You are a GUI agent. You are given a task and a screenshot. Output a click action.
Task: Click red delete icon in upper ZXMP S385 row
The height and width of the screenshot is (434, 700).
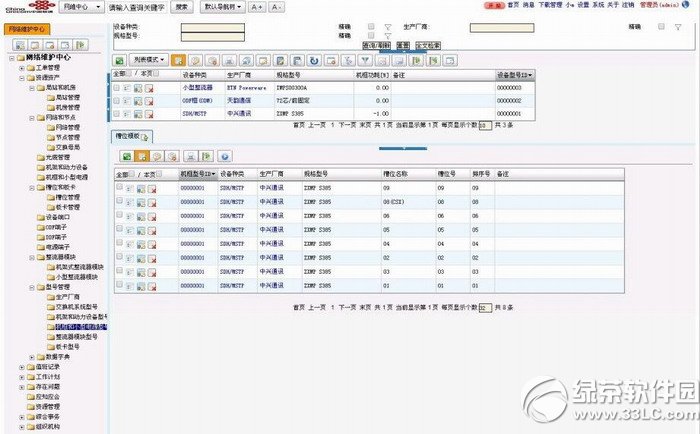(149, 114)
